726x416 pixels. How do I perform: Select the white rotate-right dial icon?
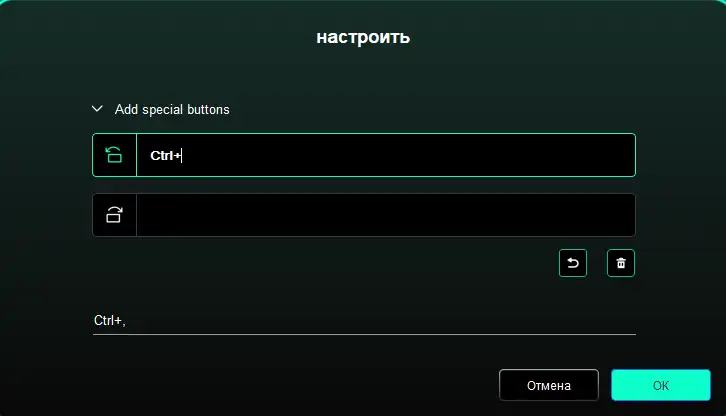click(114, 215)
